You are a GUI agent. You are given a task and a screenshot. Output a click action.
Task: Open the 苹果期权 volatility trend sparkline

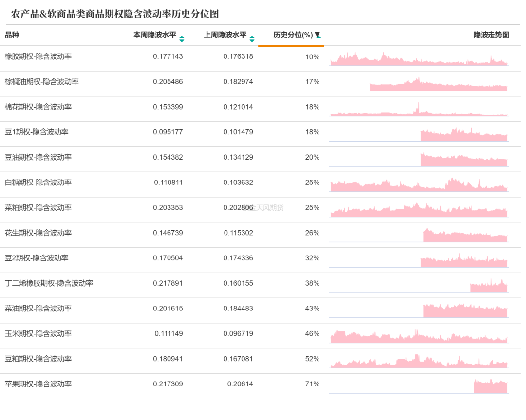tap(419, 386)
